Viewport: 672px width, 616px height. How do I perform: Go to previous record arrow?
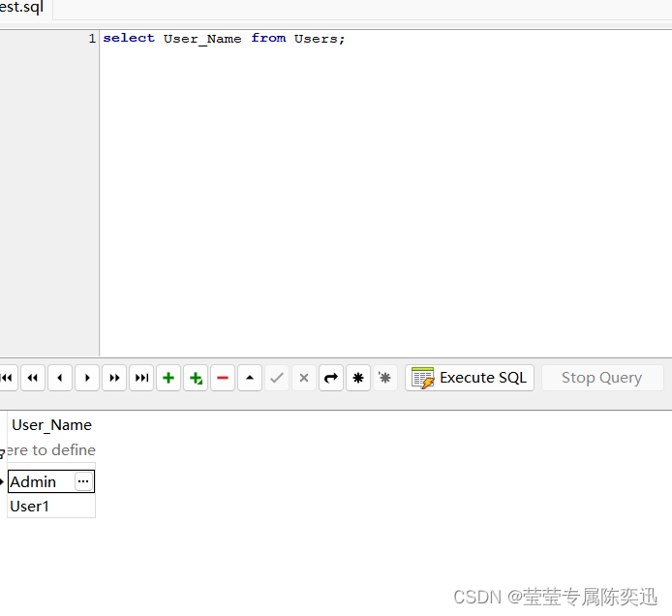tap(60, 378)
